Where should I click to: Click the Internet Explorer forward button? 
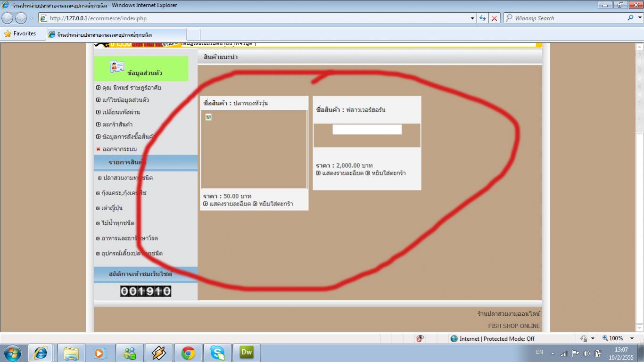point(21,18)
